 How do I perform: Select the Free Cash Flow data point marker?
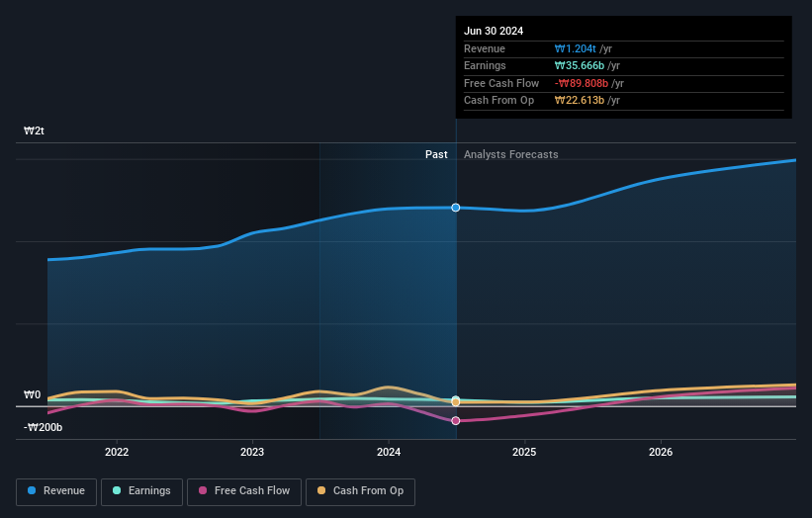(x=456, y=421)
